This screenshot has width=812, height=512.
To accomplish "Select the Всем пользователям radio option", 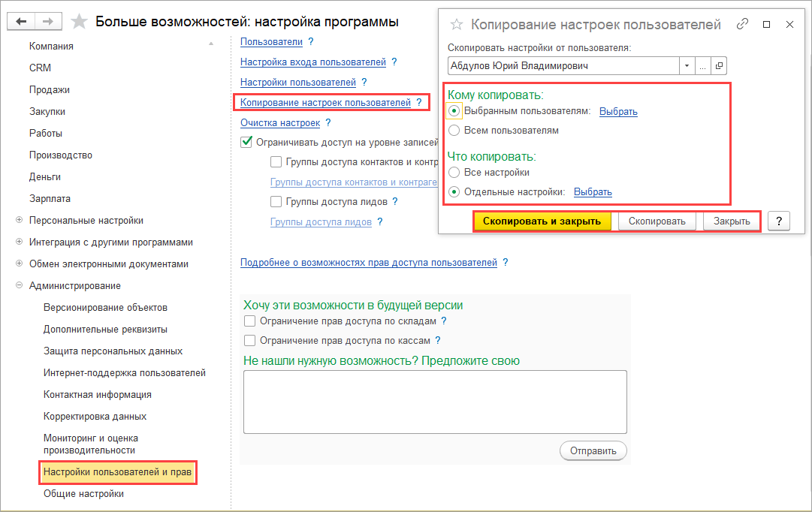I will [x=454, y=131].
